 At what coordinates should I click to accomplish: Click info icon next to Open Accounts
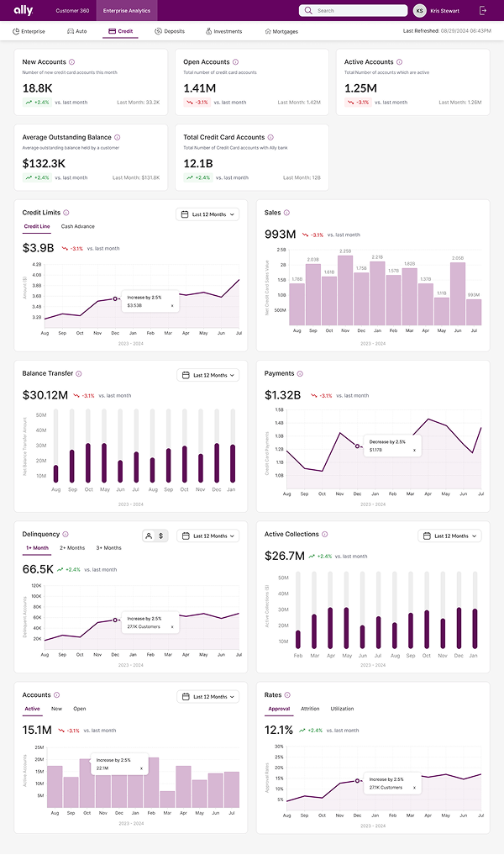click(x=235, y=62)
